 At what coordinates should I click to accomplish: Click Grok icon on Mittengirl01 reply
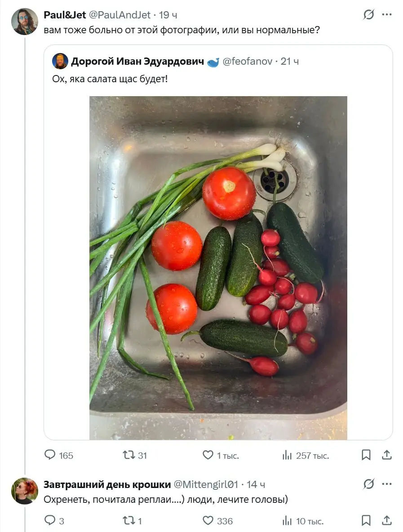coord(369,484)
